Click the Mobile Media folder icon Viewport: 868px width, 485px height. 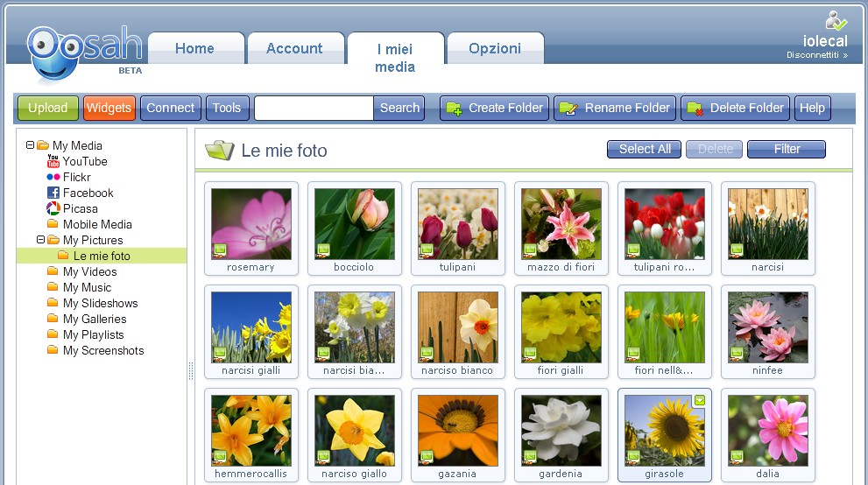coord(53,224)
